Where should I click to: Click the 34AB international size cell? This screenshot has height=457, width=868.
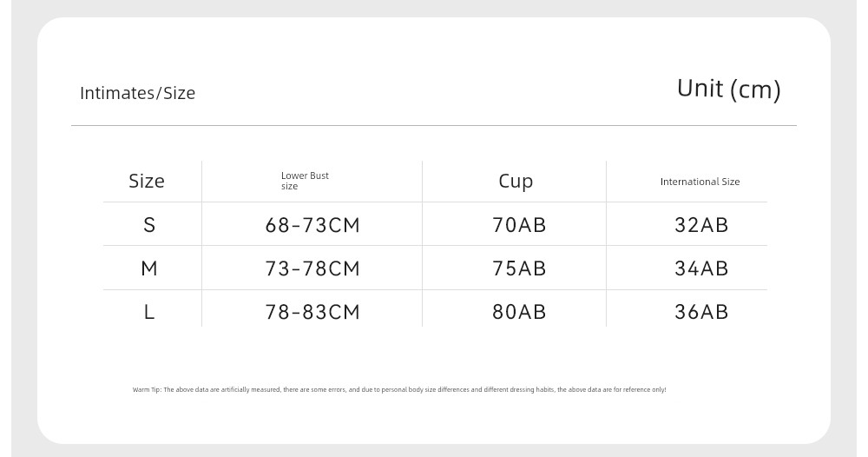click(700, 268)
